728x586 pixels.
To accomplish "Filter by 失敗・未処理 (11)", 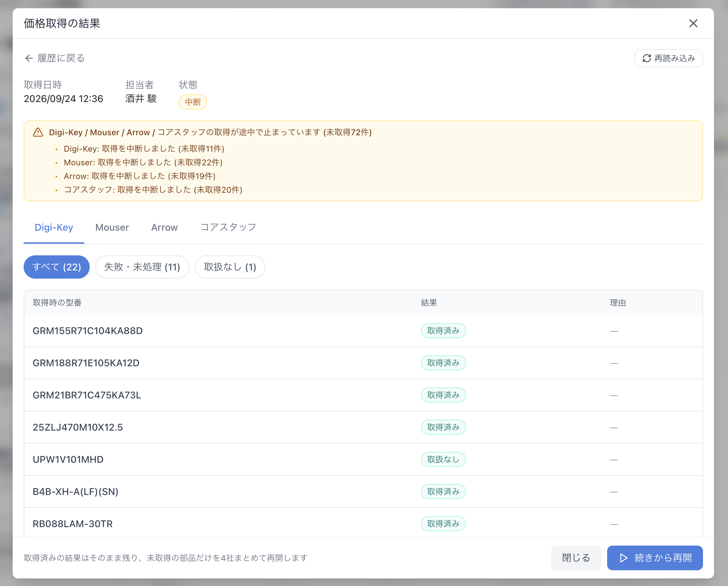I will coord(142,267).
